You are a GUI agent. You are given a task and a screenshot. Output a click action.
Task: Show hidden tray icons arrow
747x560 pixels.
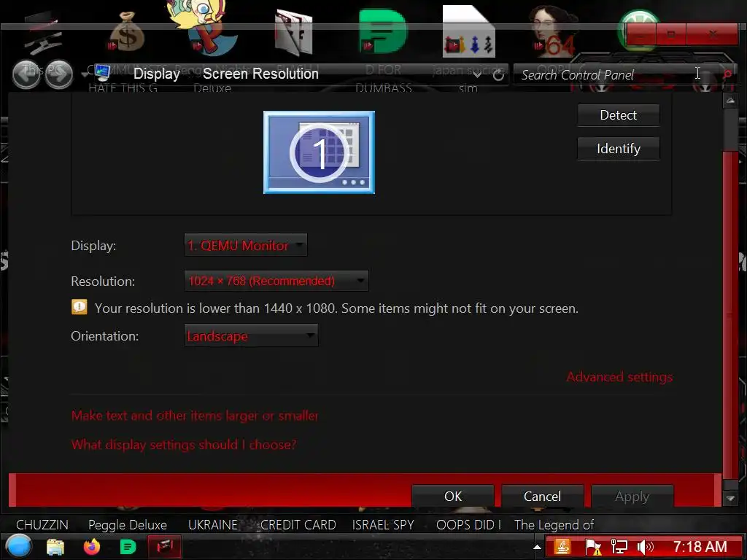[537, 547]
